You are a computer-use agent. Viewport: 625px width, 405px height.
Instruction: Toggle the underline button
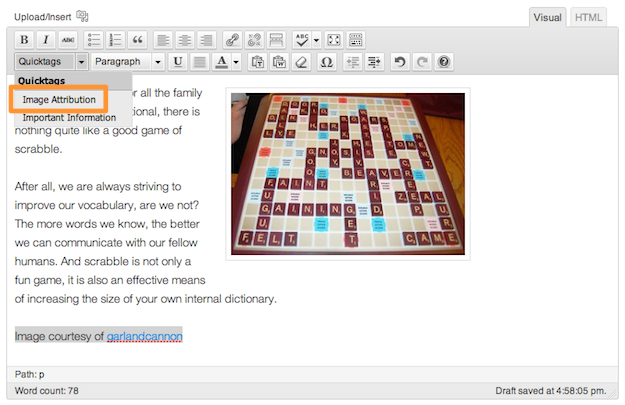click(178, 62)
